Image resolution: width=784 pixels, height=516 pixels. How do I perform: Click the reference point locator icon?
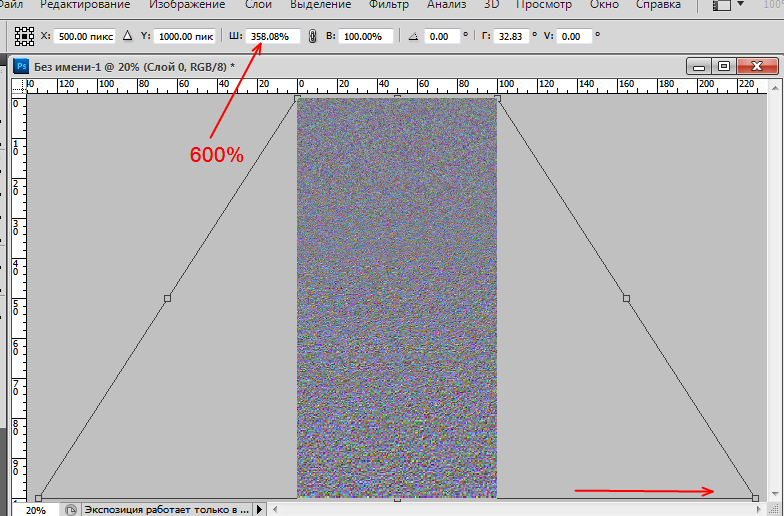point(24,36)
